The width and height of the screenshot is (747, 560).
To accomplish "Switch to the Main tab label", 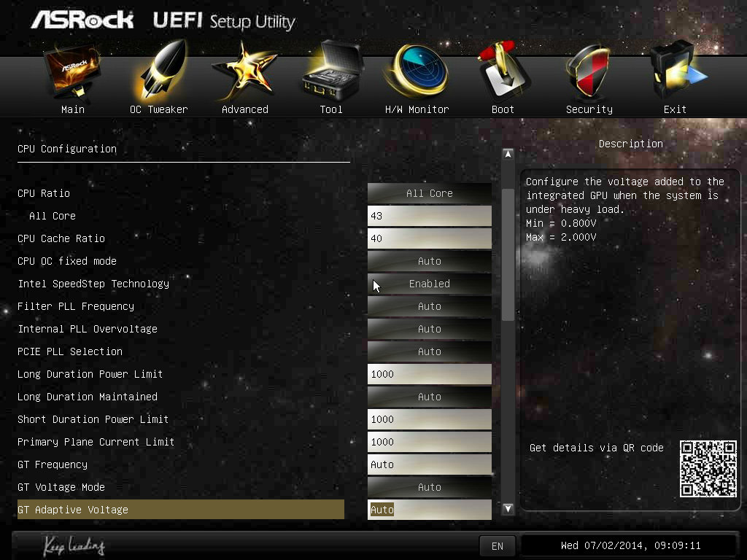I will pyautogui.click(x=73, y=109).
